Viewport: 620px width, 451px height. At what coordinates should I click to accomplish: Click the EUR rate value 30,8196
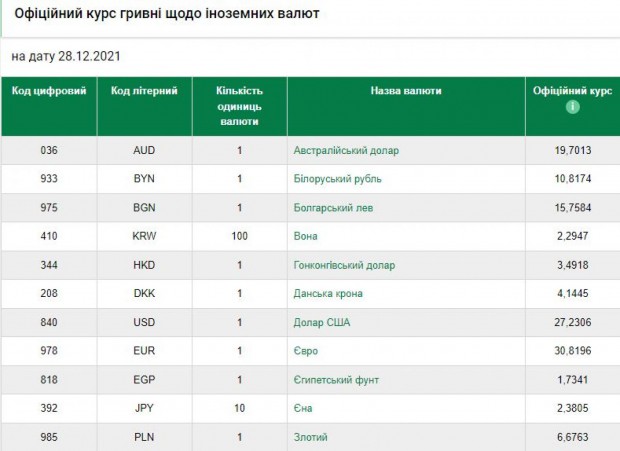[573, 351]
